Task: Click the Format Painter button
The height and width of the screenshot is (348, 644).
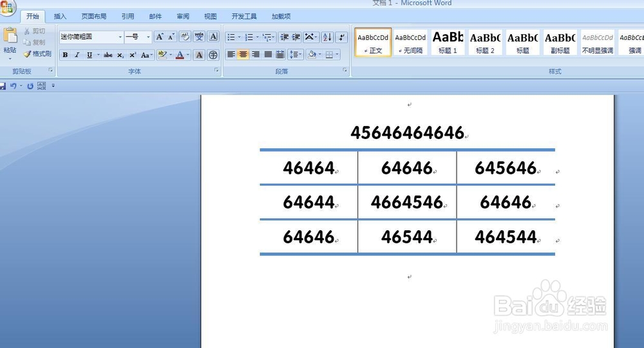Action: [x=37, y=54]
